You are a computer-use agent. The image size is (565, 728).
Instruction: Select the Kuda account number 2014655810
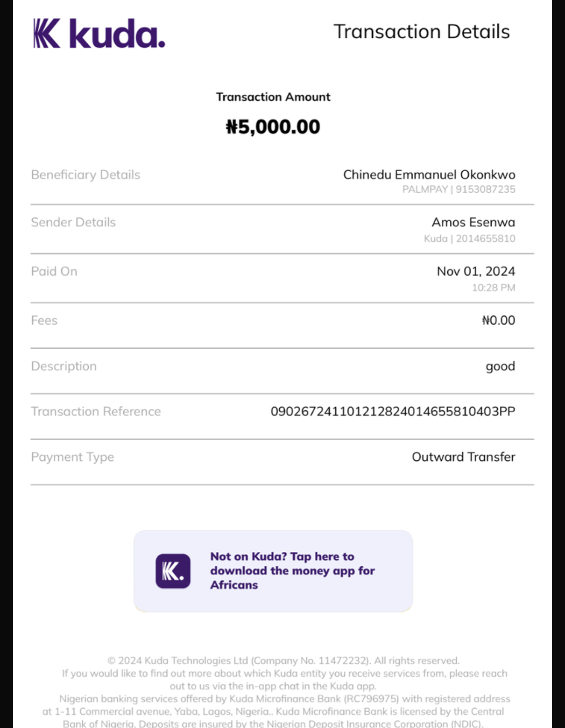(x=485, y=239)
